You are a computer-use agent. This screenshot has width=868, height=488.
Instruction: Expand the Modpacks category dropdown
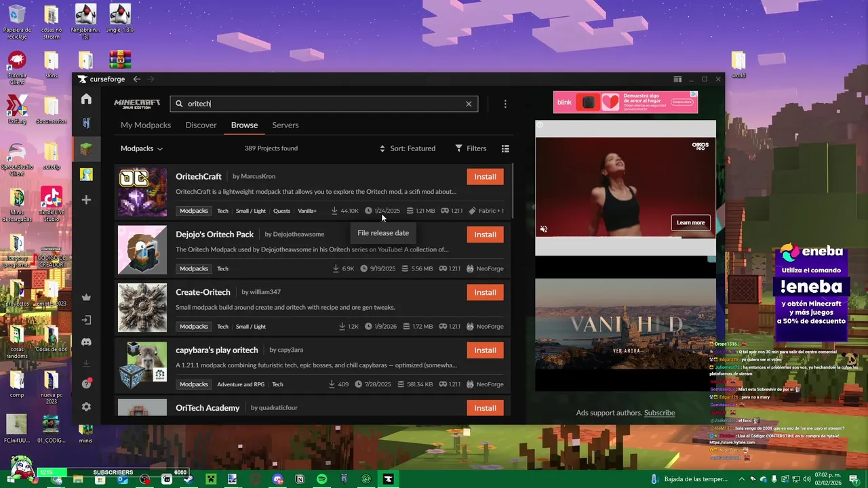(142, 148)
